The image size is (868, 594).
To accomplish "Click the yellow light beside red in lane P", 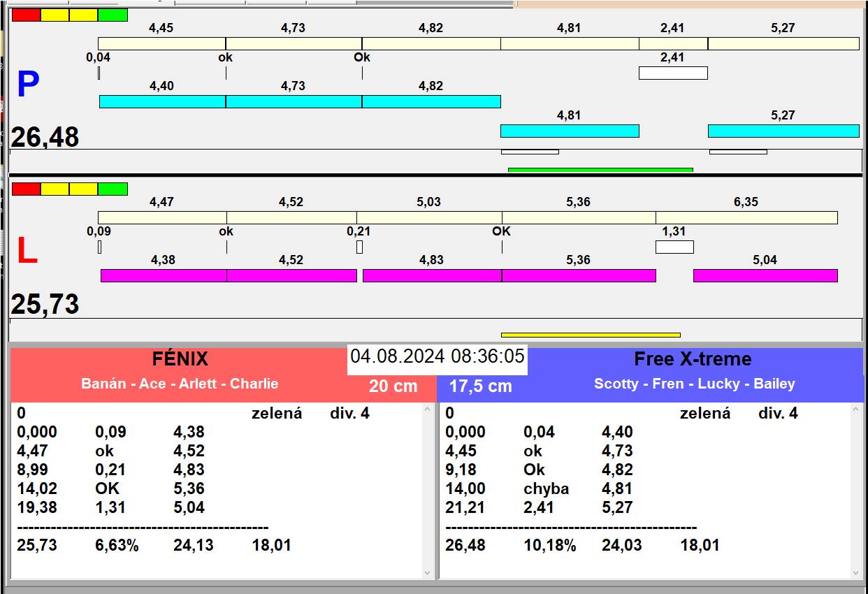I will click(x=55, y=15).
